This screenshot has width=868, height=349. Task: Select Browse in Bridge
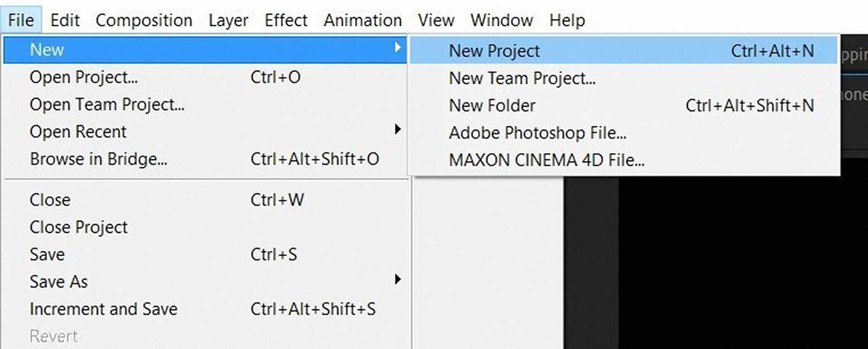pos(99,159)
